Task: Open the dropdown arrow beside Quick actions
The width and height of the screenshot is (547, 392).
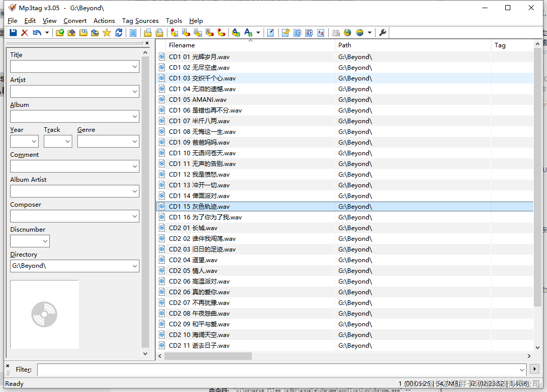Action: point(258,33)
